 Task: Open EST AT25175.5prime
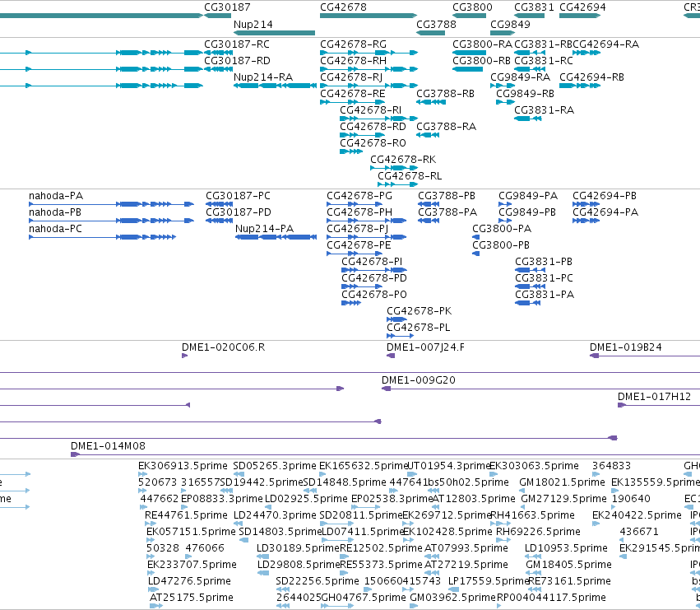[192, 598]
